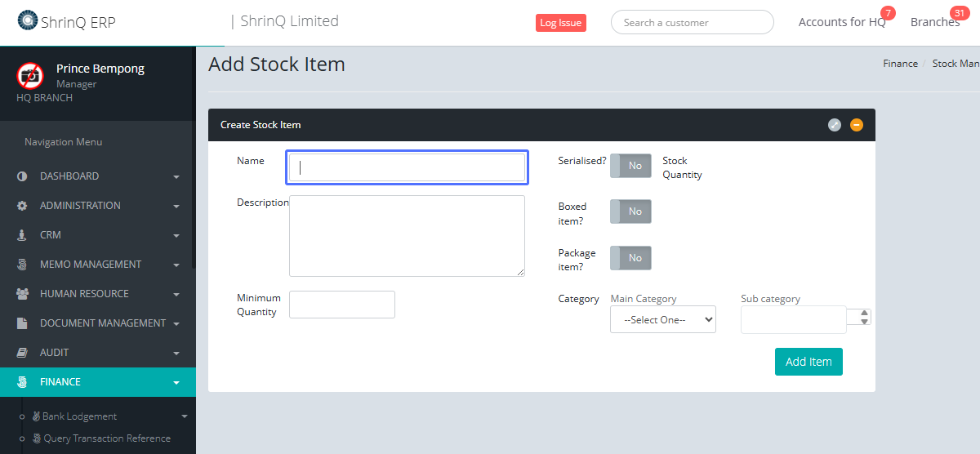Open the Main Category dropdown
Screen dimensions: 980x454
coord(662,320)
